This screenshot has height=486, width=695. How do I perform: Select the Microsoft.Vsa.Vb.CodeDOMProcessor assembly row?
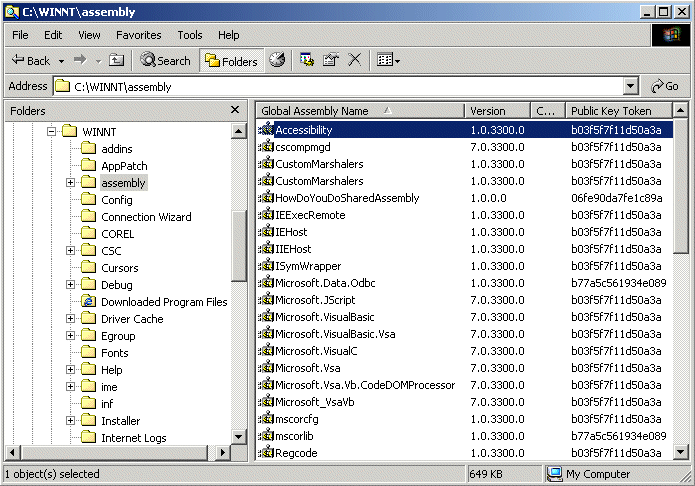(465, 385)
